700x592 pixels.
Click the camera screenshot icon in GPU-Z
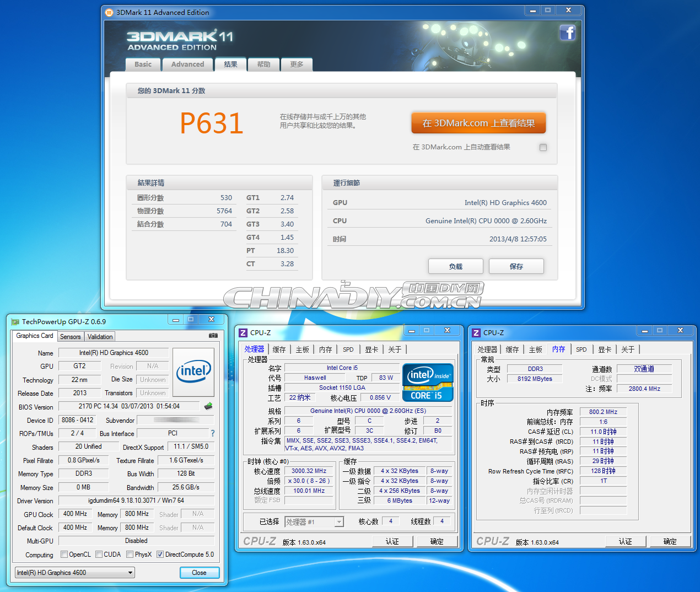coord(213,336)
